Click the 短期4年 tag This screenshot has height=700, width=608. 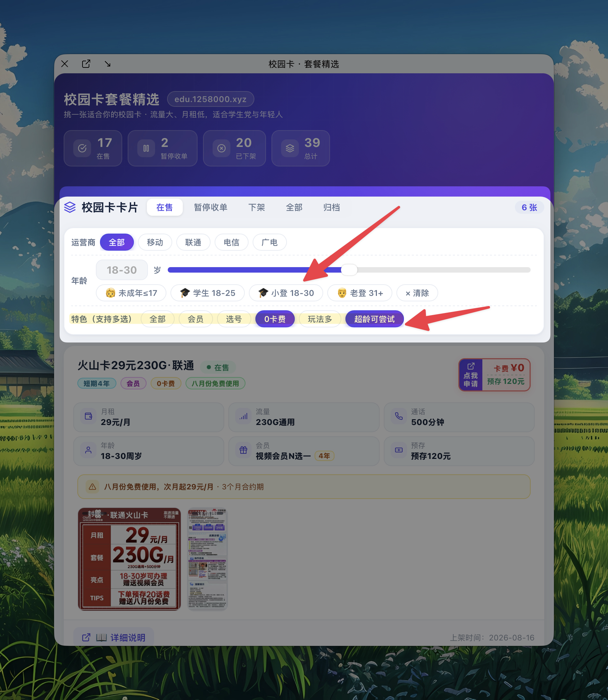(97, 384)
